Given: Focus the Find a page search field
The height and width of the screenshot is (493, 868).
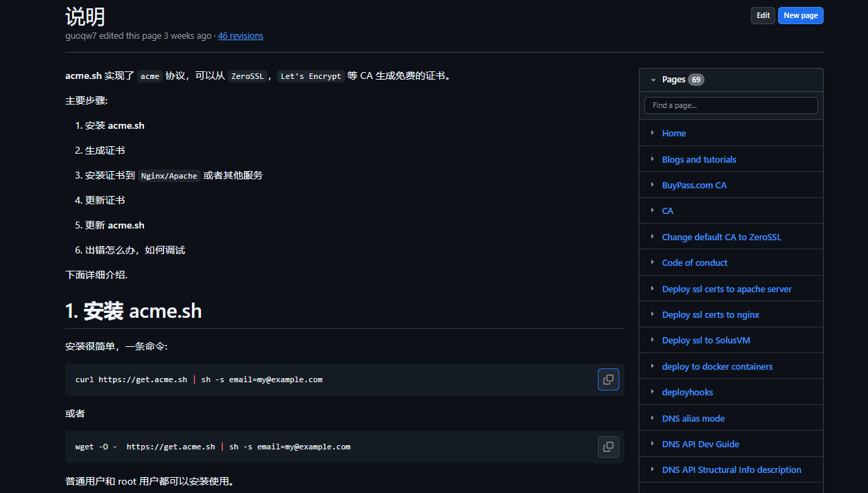Looking at the screenshot, I should click(731, 105).
